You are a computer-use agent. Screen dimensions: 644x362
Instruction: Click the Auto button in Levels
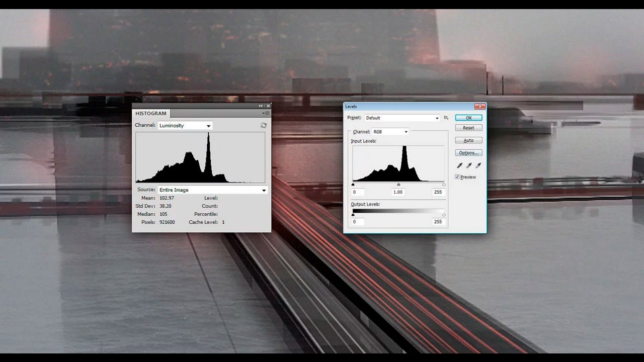[468, 140]
